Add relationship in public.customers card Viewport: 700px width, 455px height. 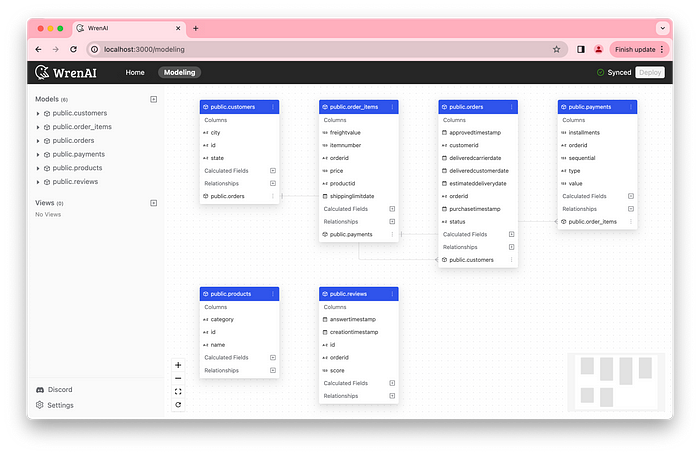[x=273, y=184]
